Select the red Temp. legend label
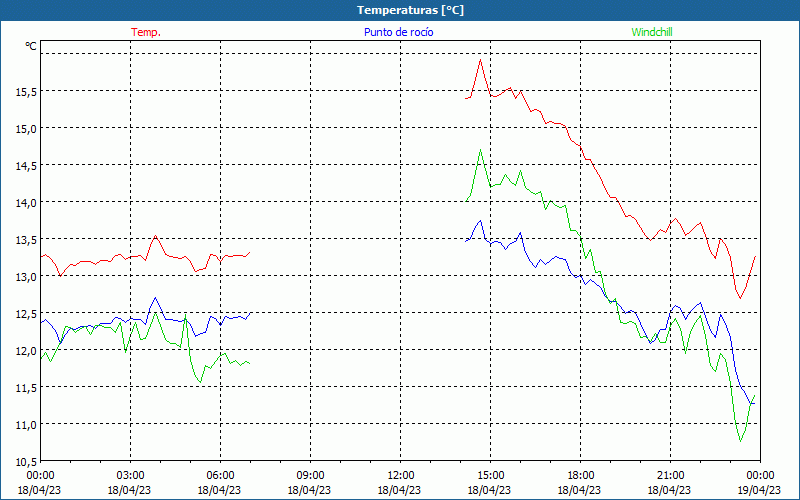Image resolution: width=800 pixels, height=500 pixels. tap(146, 32)
